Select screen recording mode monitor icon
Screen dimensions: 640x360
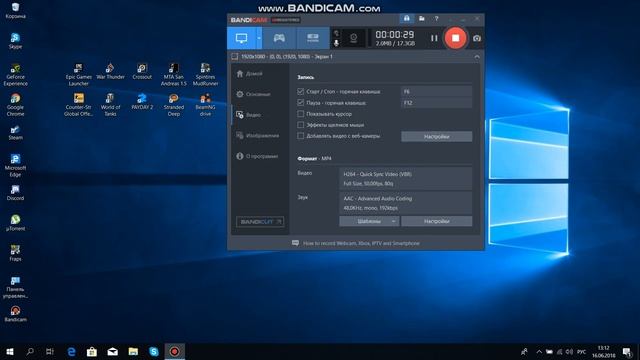[242, 38]
